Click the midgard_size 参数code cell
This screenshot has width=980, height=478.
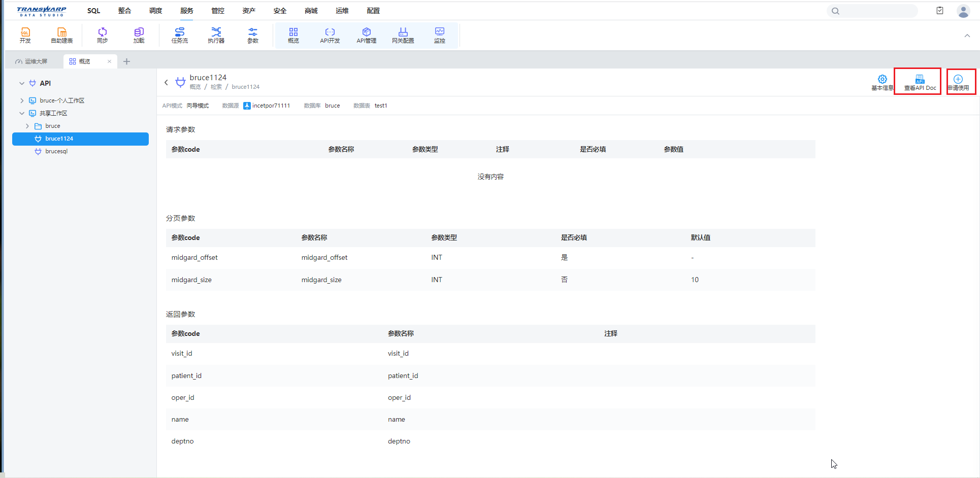pos(191,280)
